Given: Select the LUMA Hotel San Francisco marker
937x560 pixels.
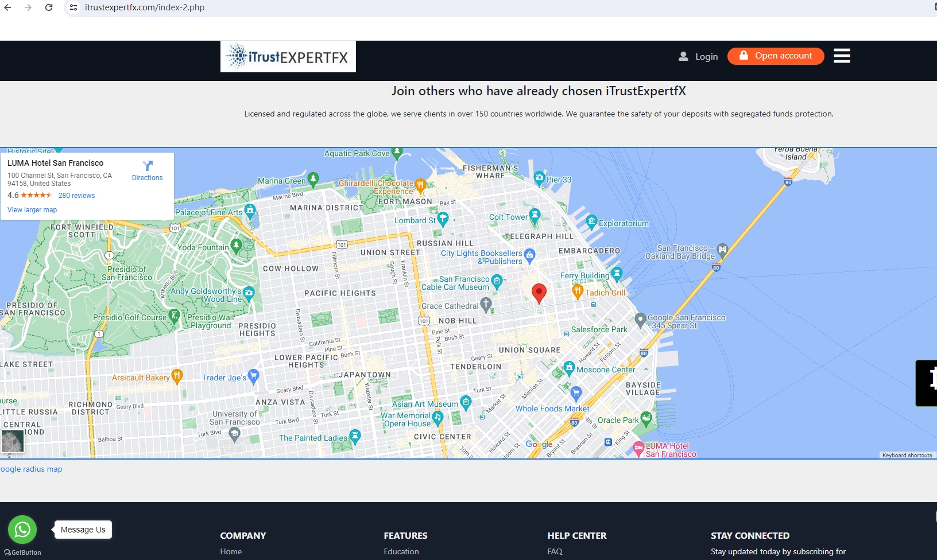Looking at the screenshot, I should click(x=638, y=448).
